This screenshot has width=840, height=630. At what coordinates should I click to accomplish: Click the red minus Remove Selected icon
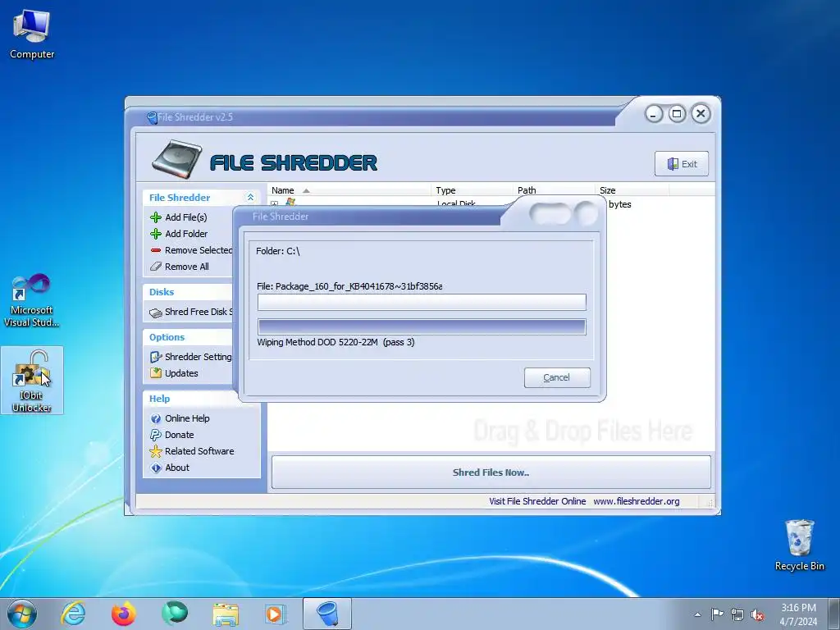[x=156, y=250]
